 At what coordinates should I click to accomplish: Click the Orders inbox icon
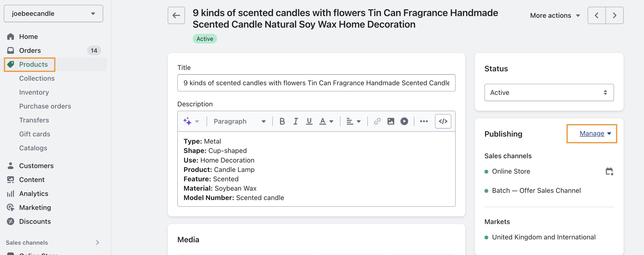click(x=11, y=51)
